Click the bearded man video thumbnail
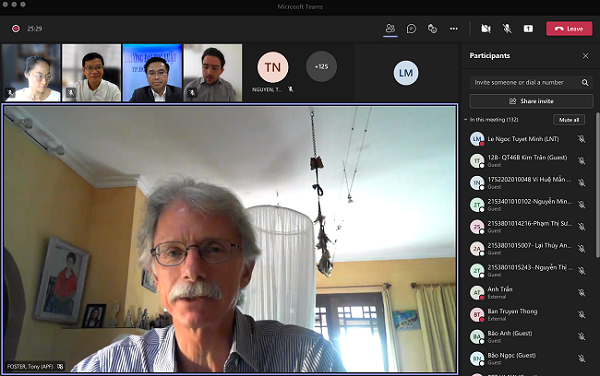 coord(213,73)
